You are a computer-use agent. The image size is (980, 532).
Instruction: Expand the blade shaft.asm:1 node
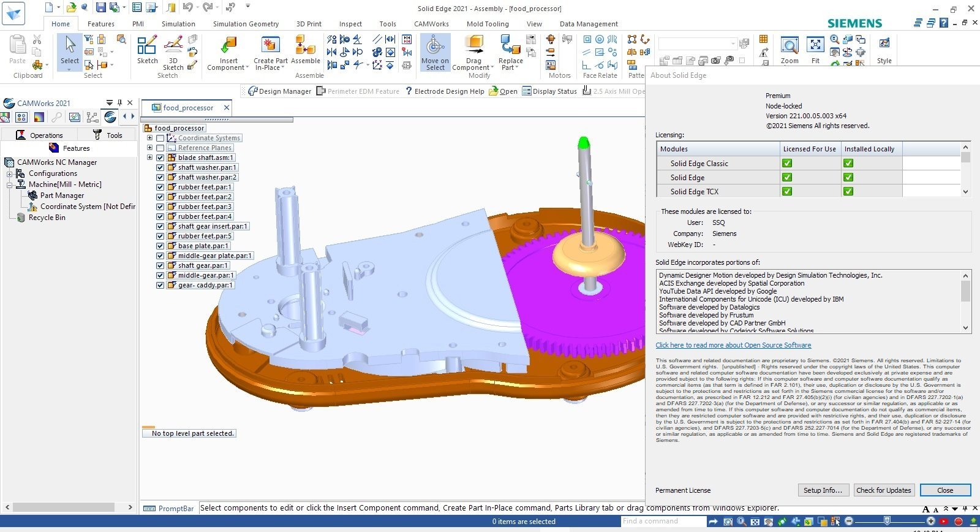pyautogui.click(x=149, y=158)
